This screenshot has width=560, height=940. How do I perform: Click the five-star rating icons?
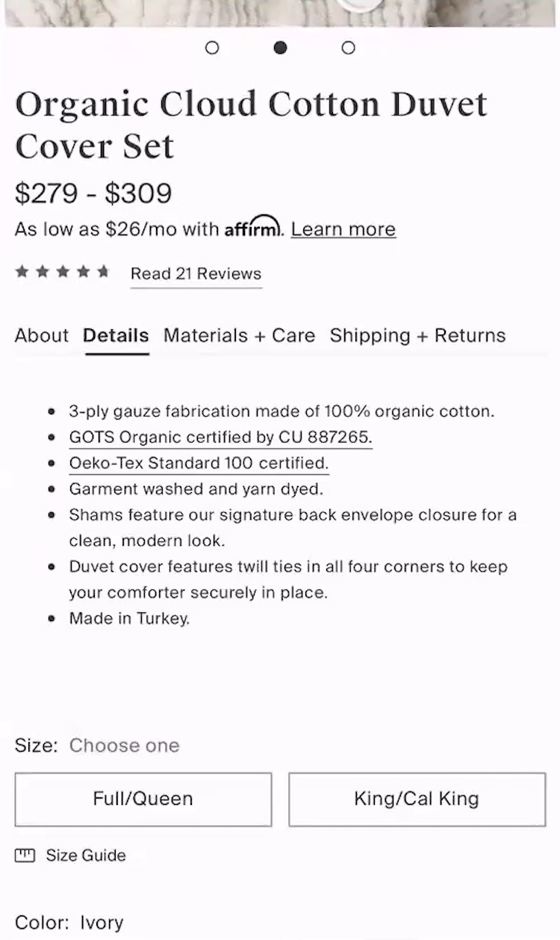pyautogui.click(x=63, y=273)
